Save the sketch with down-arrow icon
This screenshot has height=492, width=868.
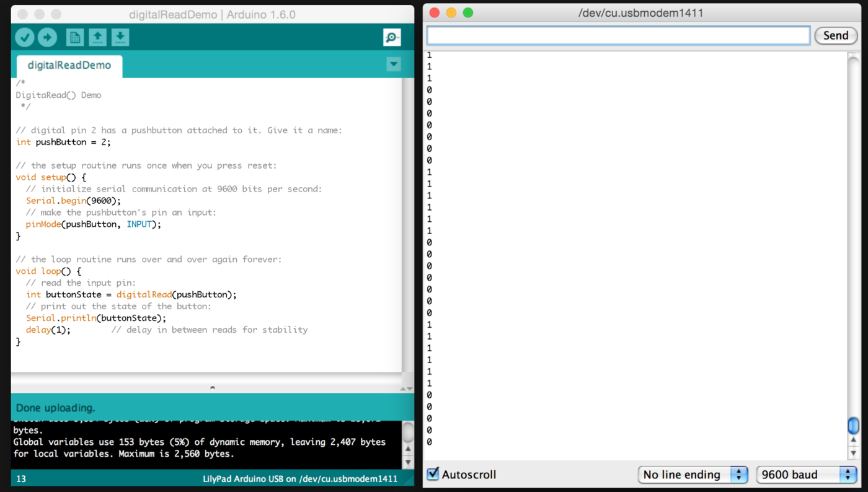click(x=120, y=38)
